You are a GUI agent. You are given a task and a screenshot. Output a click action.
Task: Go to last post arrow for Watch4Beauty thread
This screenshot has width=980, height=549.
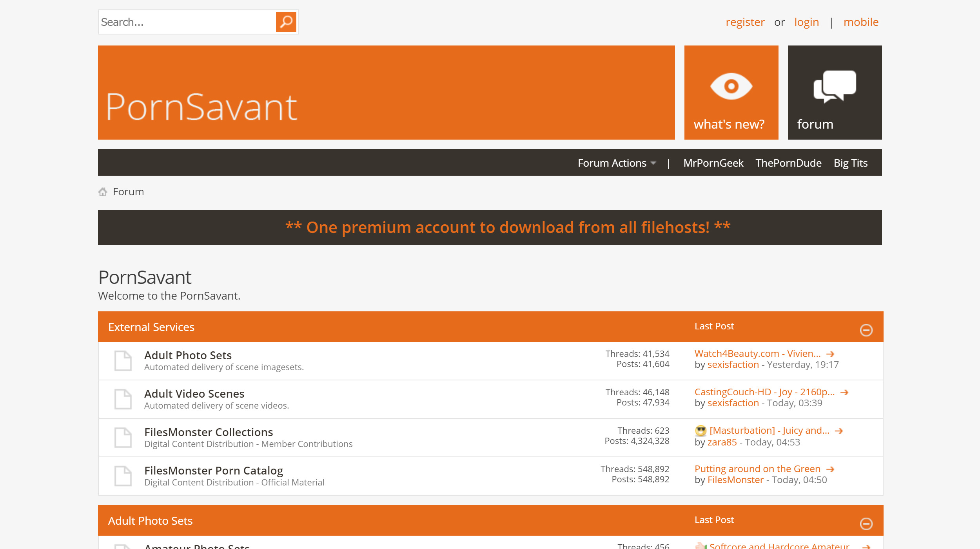pyautogui.click(x=830, y=354)
